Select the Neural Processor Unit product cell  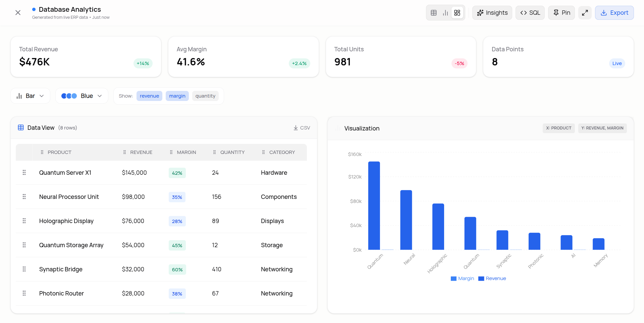tap(69, 197)
